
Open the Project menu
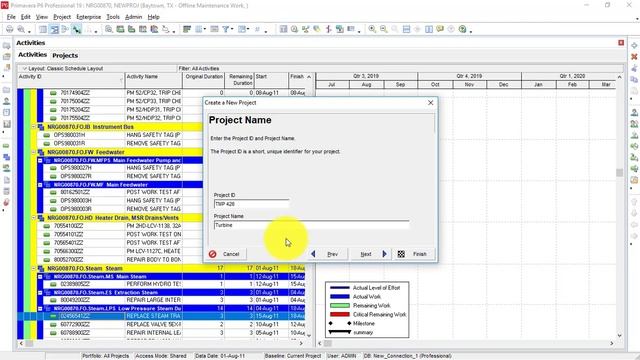tap(62, 17)
